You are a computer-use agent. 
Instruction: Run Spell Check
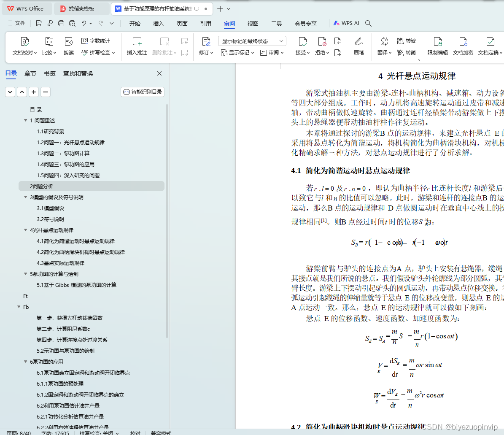tap(98, 52)
